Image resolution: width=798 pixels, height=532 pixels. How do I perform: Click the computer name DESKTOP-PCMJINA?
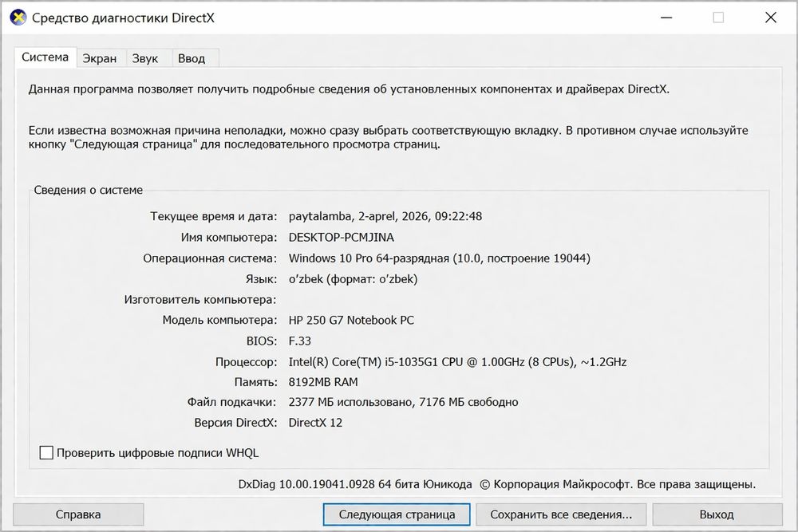tap(341, 237)
